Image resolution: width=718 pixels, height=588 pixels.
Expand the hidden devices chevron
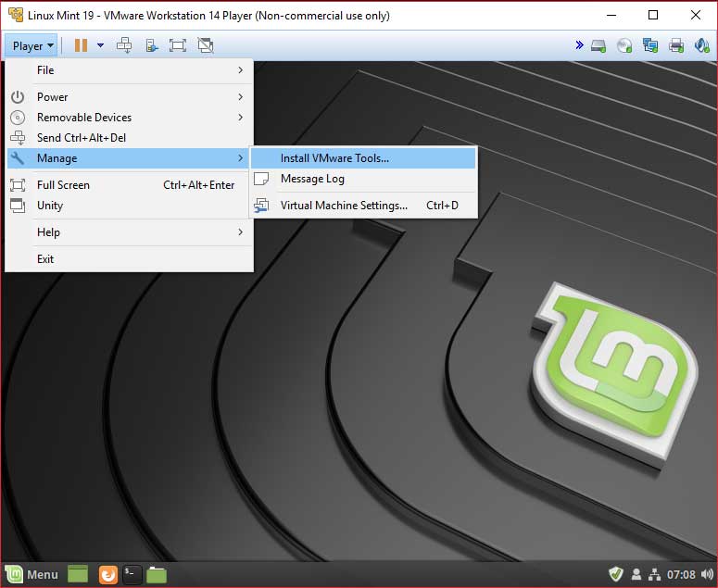point(579,44)
